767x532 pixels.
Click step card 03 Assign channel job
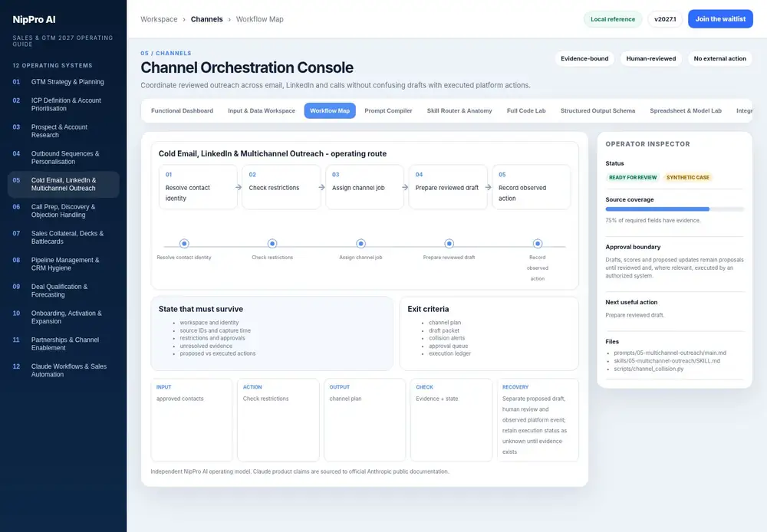point(364,187)
